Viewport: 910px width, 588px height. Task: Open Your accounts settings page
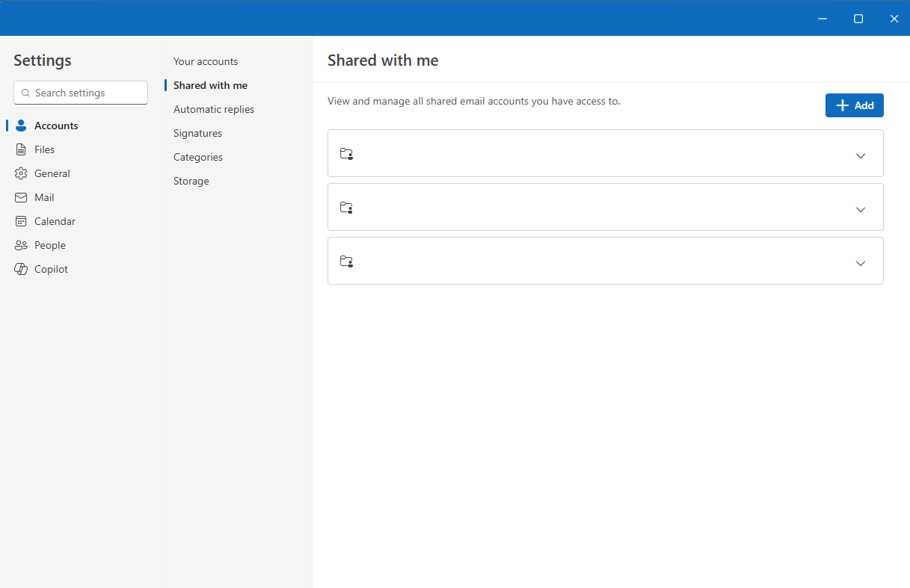coord(206,61)
